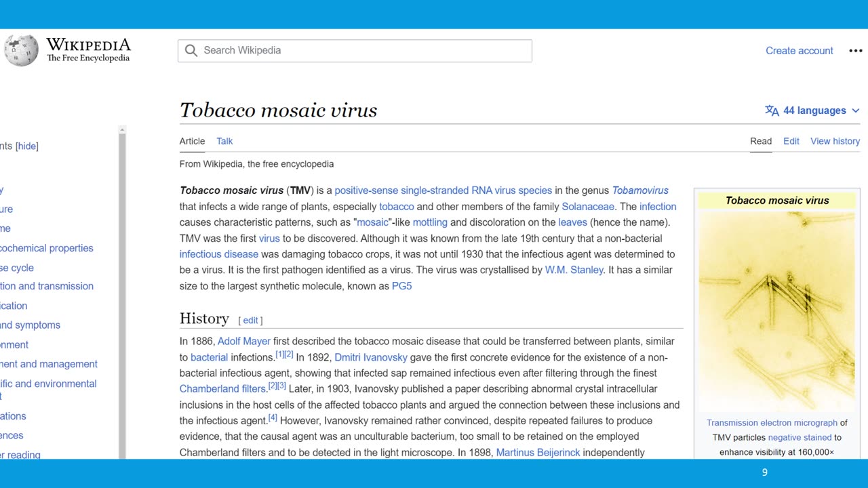The height and width of the screenshot is (488, 868).
Task: Jump to further reading contents entry
Action: [x=20, y=455]
